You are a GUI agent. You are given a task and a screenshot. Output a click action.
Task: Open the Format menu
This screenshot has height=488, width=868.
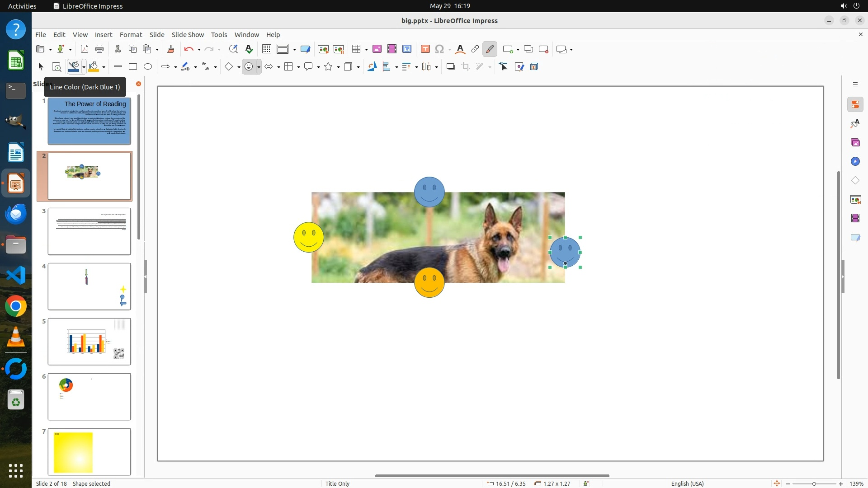coord(131,34)
